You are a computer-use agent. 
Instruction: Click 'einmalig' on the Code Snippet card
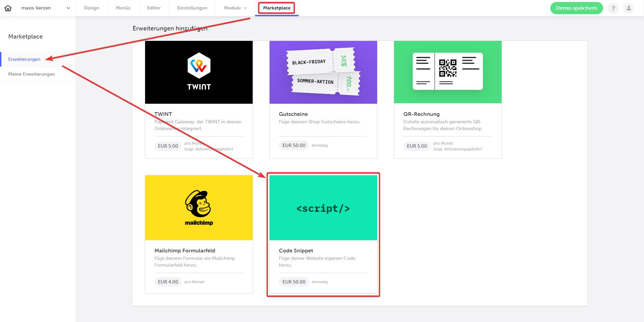[x=320, y=282]
